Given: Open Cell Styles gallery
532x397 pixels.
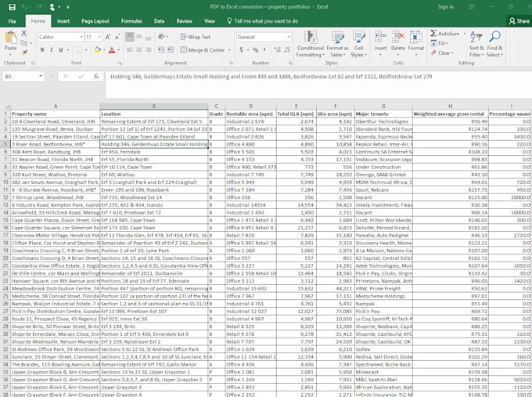Looking at the screenshot, I should 358,44.
